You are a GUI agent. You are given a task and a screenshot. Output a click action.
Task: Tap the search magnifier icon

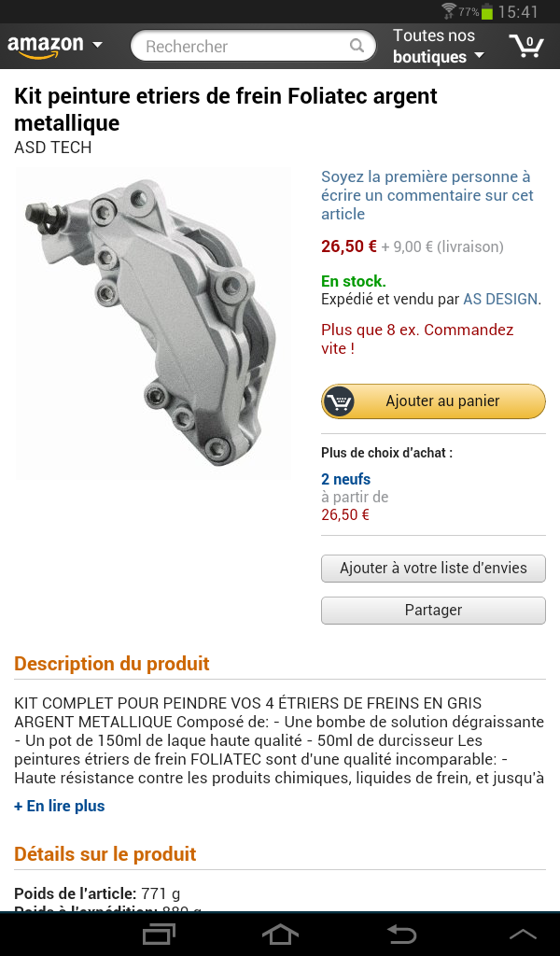point(357,46)
